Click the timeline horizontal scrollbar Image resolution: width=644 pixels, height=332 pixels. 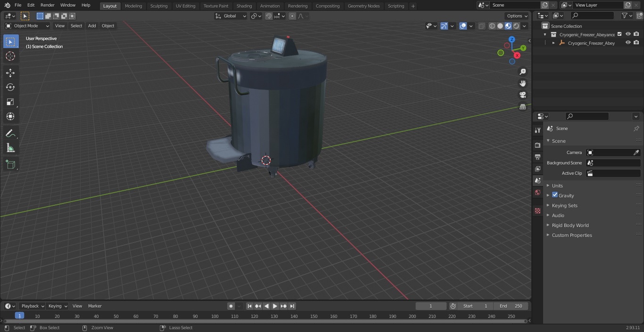point(265,321)
